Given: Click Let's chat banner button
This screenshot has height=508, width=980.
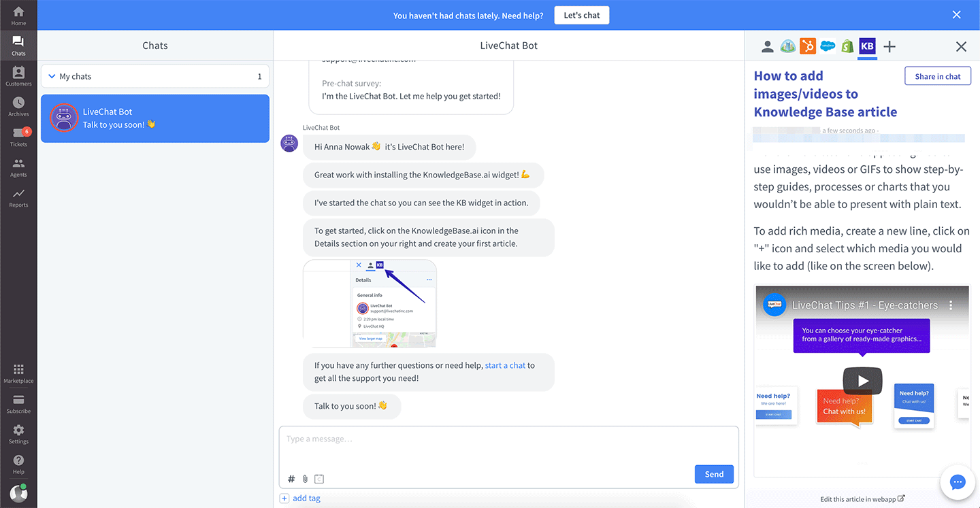Looking at the screenshot, I should point(582,15).
